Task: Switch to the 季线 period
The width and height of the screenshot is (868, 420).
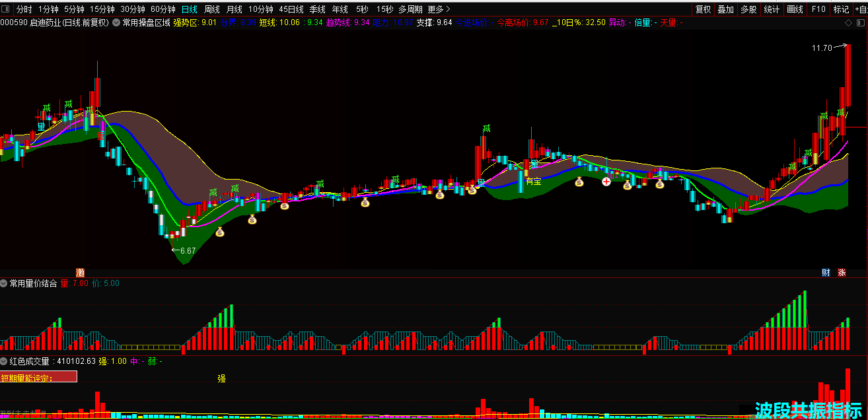Action: 318,9
